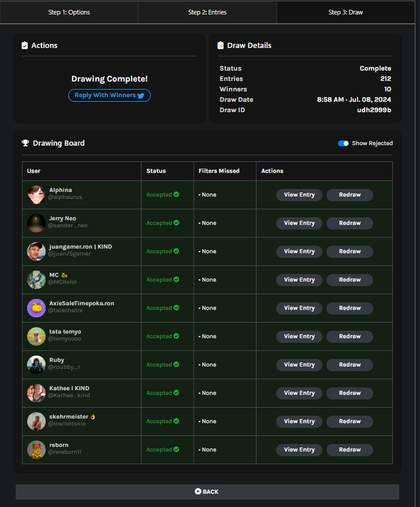Click the @ruubby_r handle

(x=64, y=367)
